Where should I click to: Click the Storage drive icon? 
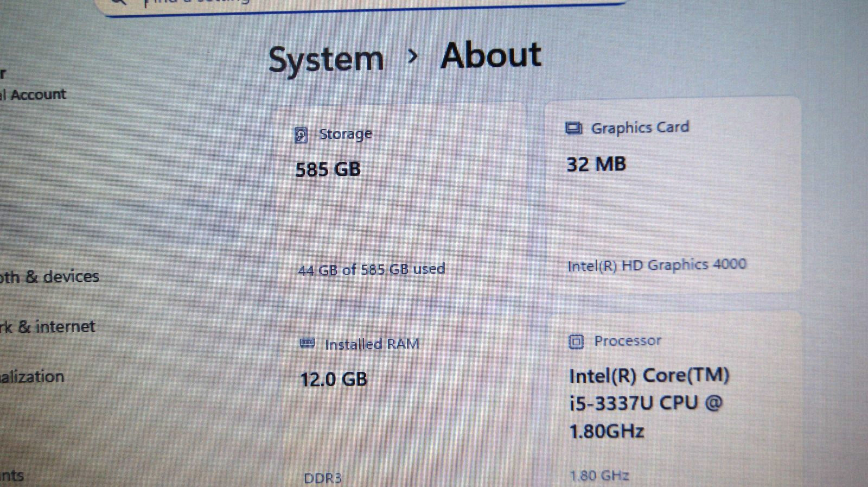point(301,135)
